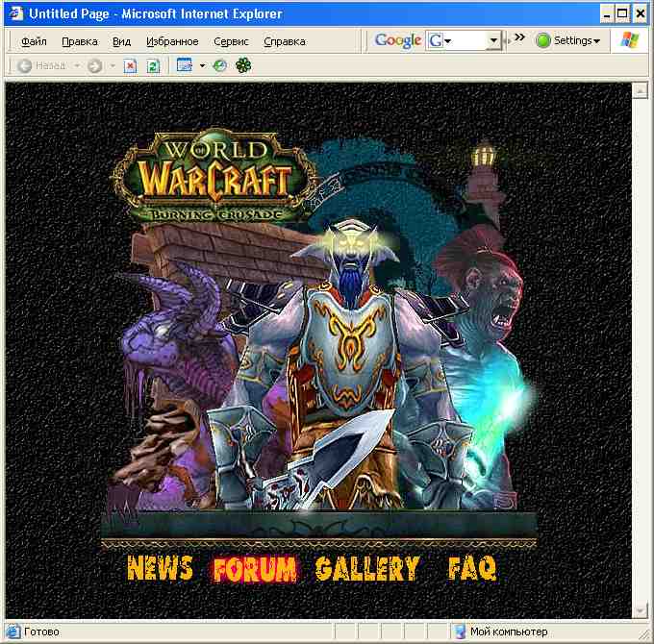Open the Справка menu

tap(285, 41)
